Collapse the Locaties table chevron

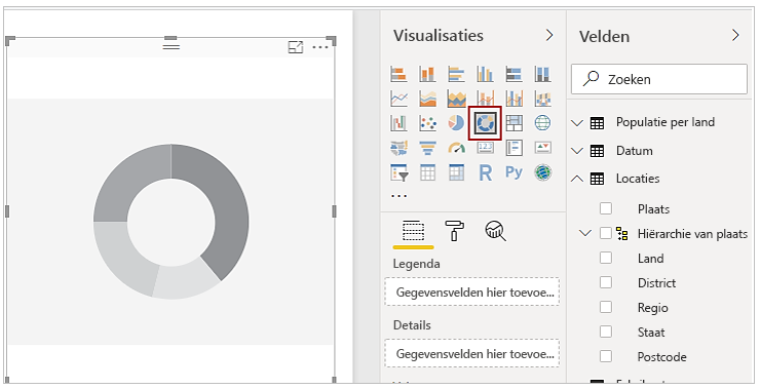coord(577,178)
